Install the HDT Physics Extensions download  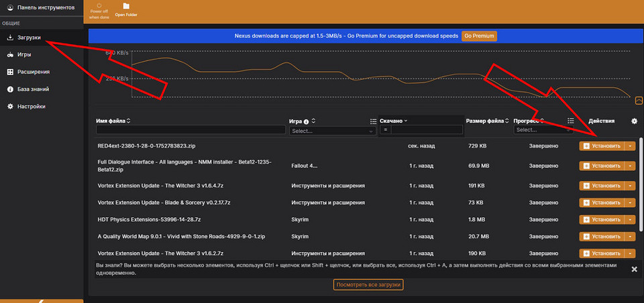[601, 219]
